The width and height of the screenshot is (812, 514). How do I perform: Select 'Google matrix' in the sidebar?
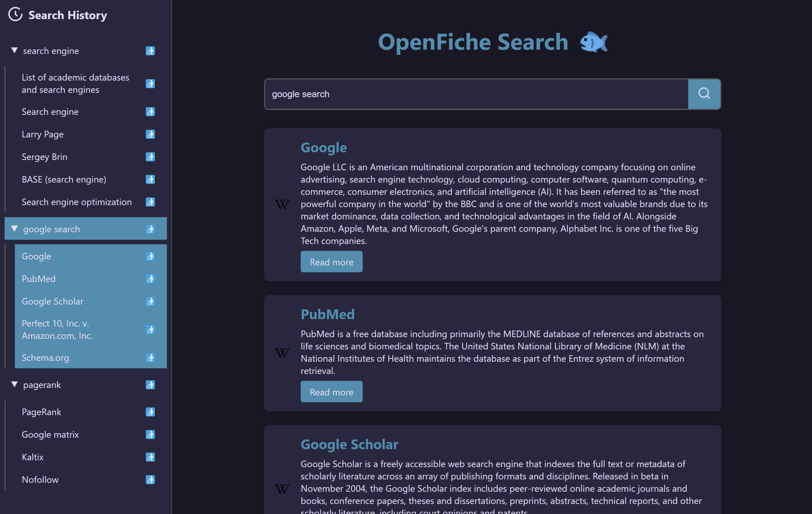(50, 435)
